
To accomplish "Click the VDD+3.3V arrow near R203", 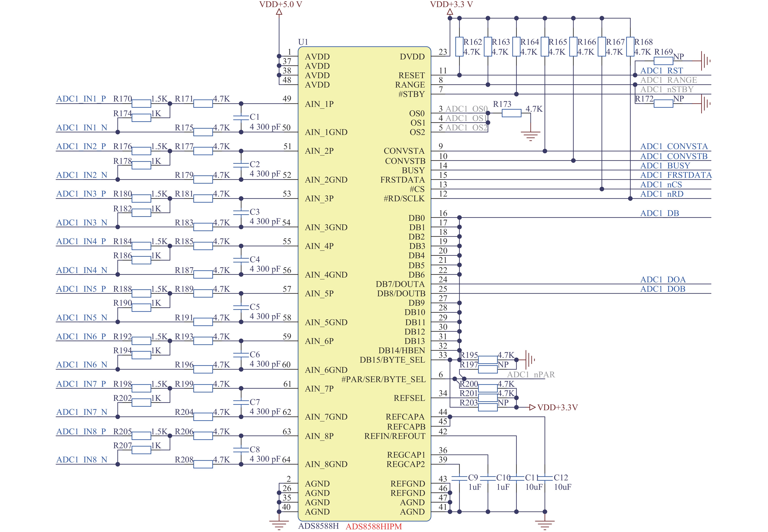I will (x=532, y=407).
